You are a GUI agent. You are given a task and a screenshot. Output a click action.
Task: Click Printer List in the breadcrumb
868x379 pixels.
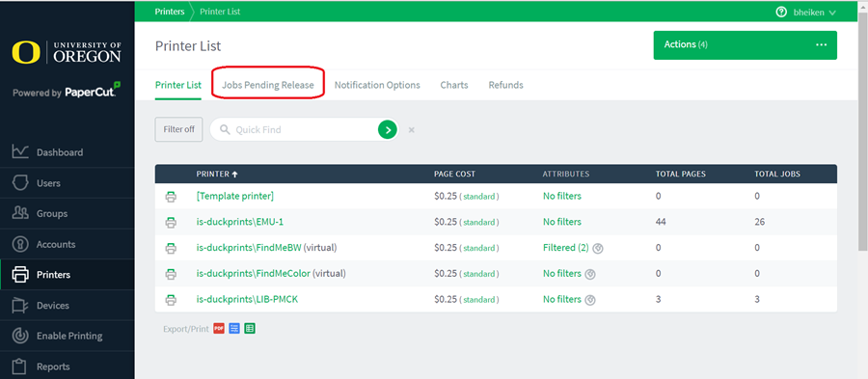(x=220, y=12)
